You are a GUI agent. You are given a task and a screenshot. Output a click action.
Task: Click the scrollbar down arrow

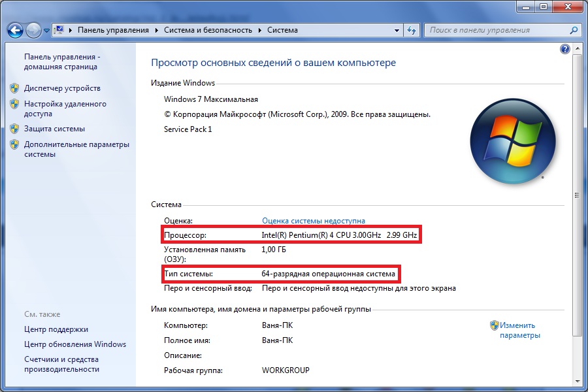click(x=577, y=382)
